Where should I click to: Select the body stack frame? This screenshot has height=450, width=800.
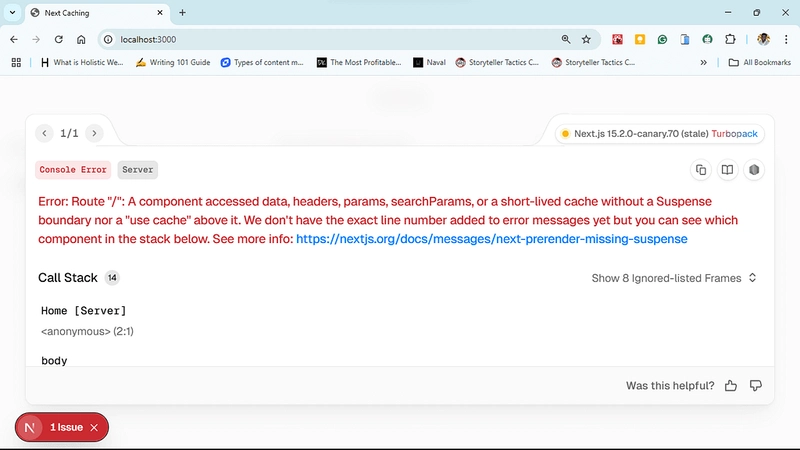(x=54, y=361)
